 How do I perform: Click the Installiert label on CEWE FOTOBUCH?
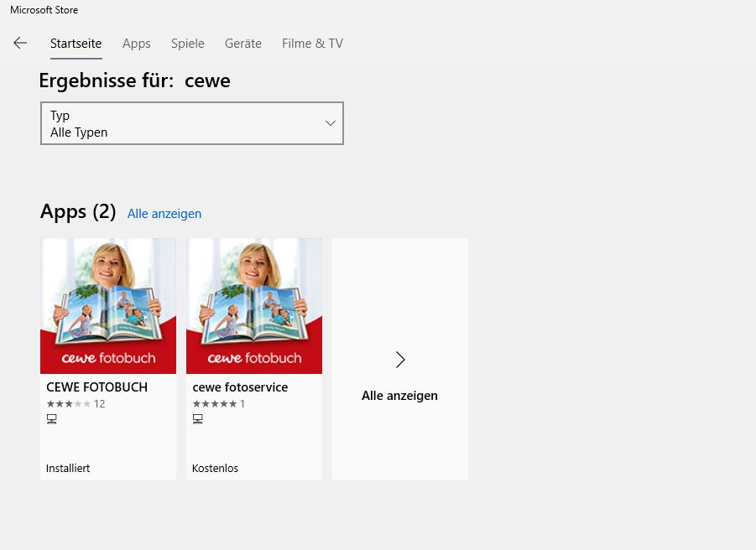[68, 468]
